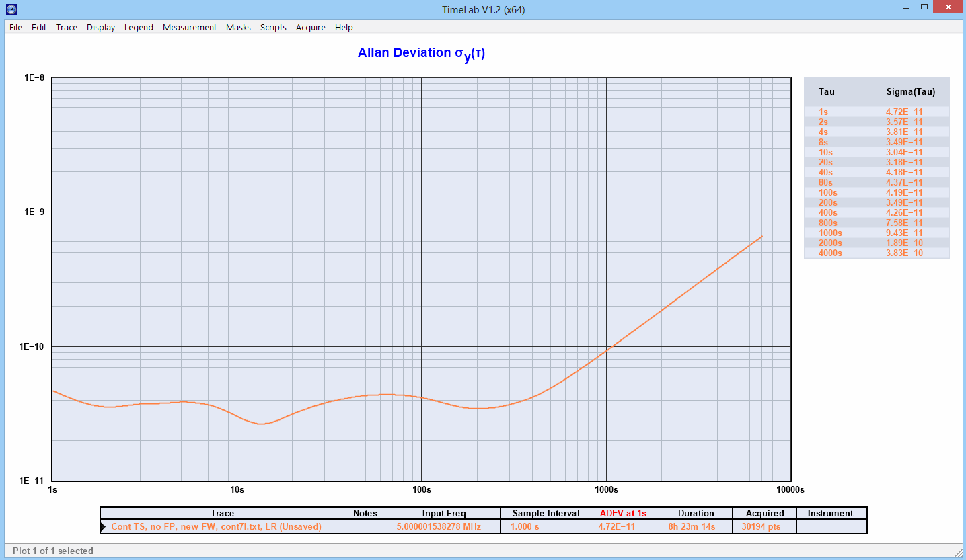Screen dimensions: 966x560
Task: Click the ADEV at 1s column header
Action: click(x=623, y=513)
